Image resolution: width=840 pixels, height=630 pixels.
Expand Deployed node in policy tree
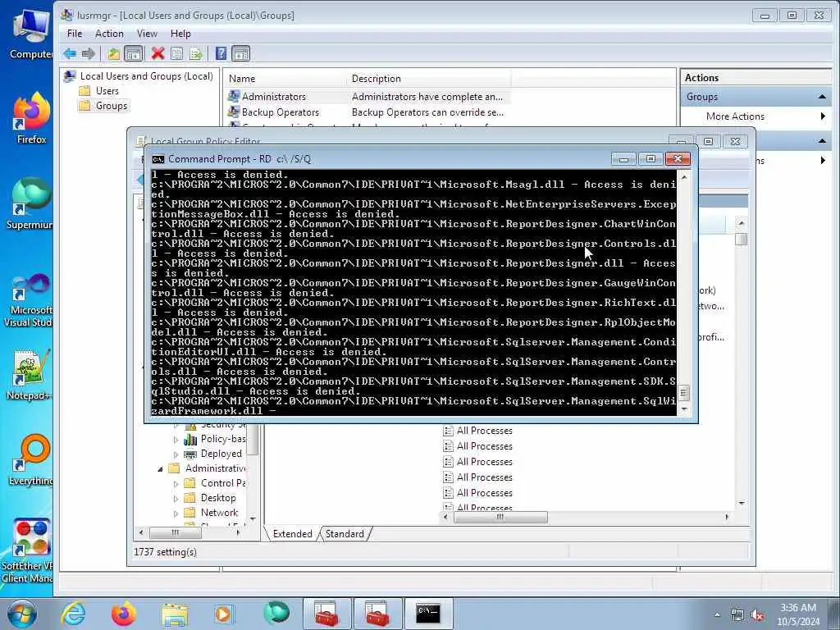click(x=176, y=454)
